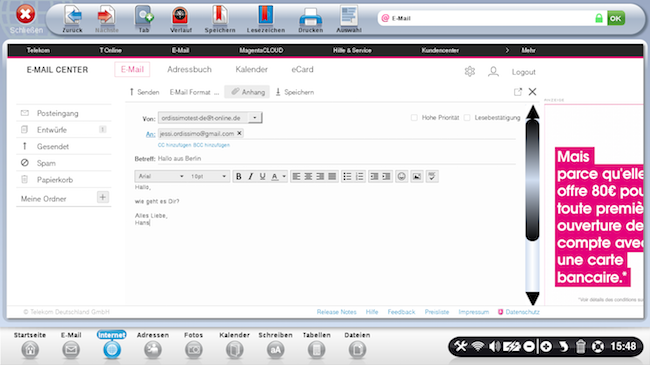Insert image via the picture icon

pyautogui.click(x=417, y=177)
